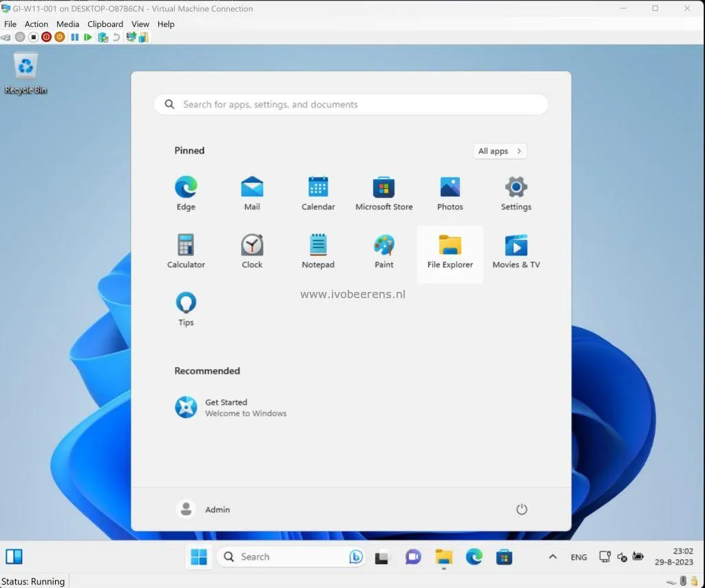This screenshot has height=588, width=705.
Task: Open the clock showing 23:02
Action: 673,556
